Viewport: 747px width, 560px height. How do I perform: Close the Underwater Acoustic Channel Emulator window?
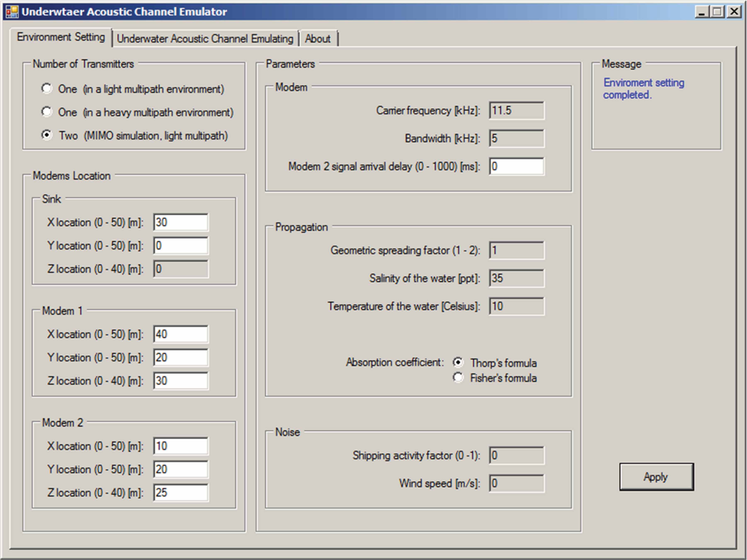pos(734,12)
